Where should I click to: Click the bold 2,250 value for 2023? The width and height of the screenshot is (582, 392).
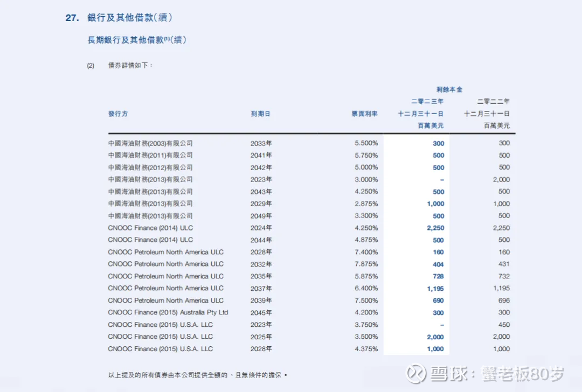[435, 228]
